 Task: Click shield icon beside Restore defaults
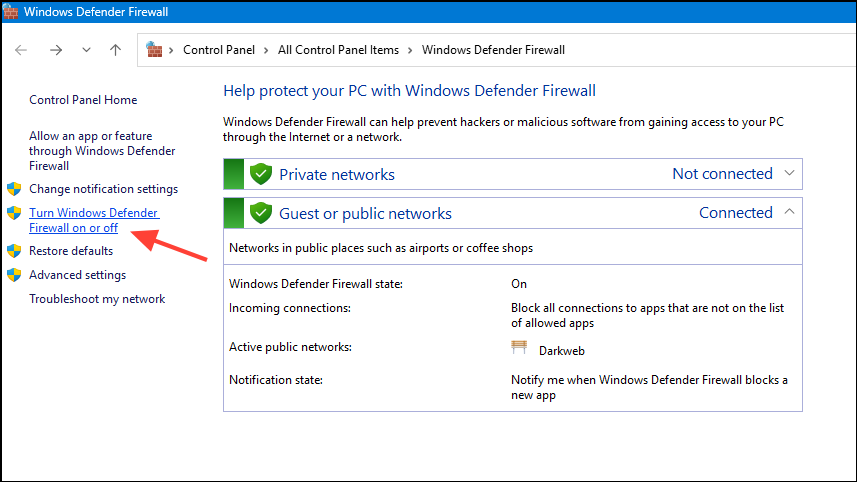pyautogui.click(x=14, y=251)
